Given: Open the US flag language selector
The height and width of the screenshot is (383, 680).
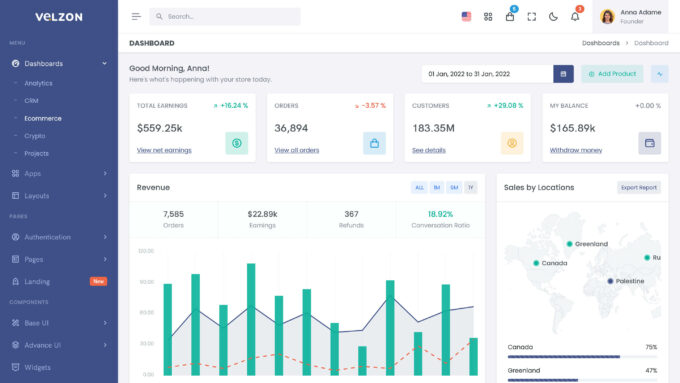Looking at the screenshot, I should pyautogui.click(x=466, y=16).
